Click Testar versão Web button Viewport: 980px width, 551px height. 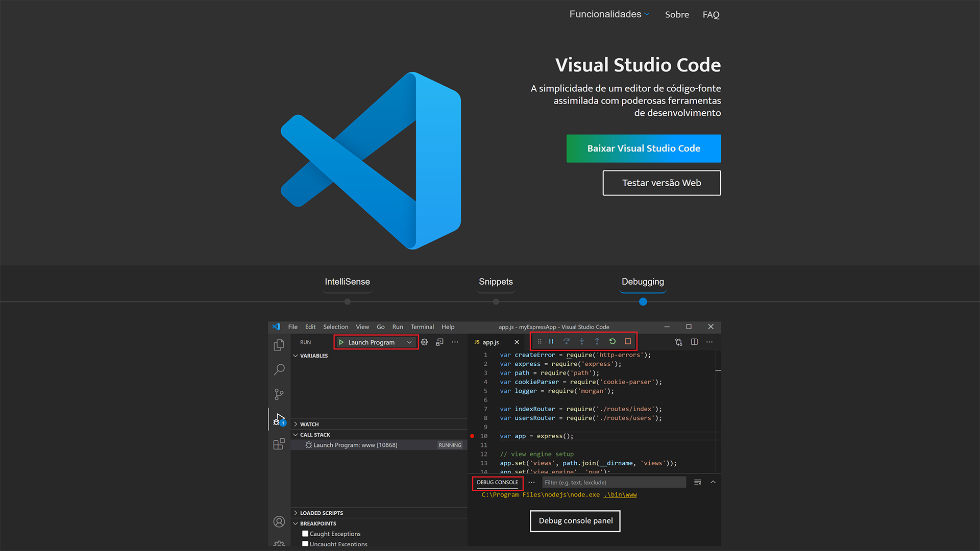click(661, 183)
